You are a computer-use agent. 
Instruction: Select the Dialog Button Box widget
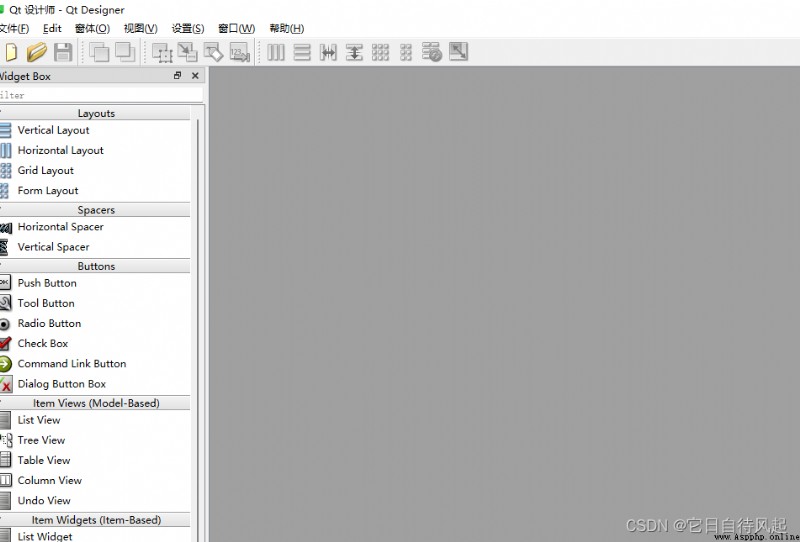[95, 384]
